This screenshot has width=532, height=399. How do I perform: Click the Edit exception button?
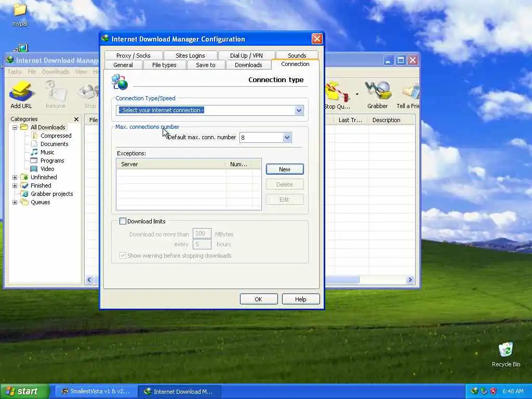pyautogui.click(x=285, y=199)
